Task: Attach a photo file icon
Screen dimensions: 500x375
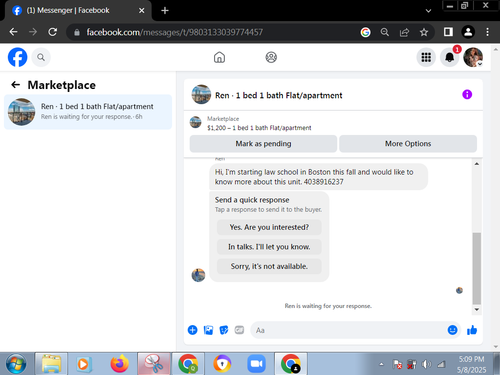Action: point(208,330)
